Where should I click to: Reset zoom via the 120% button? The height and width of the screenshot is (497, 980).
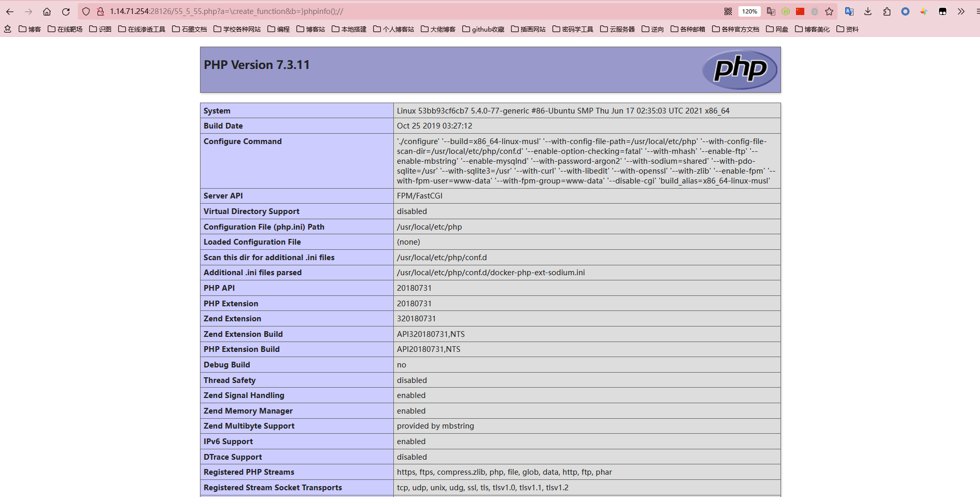click(x=749, y=11)
